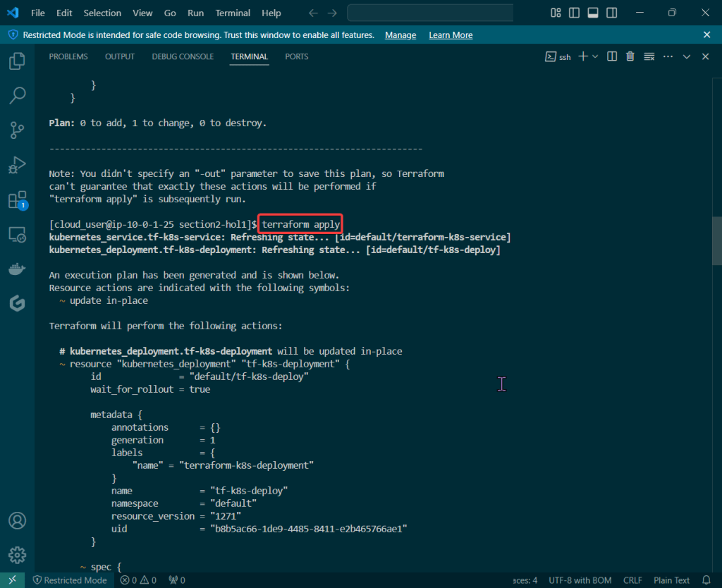722x588 pixels.
Task: Open the Terminal menu in menu bar
Action: tap(233, 13)
